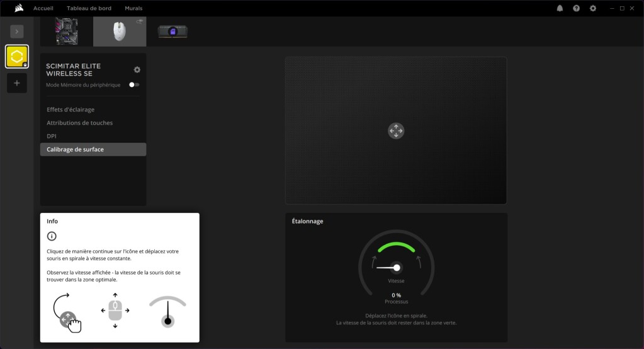Click the 'Déplacez l'icône en spirale' hint text
This screenshot has width=644, height=349.
coord(397,316)
